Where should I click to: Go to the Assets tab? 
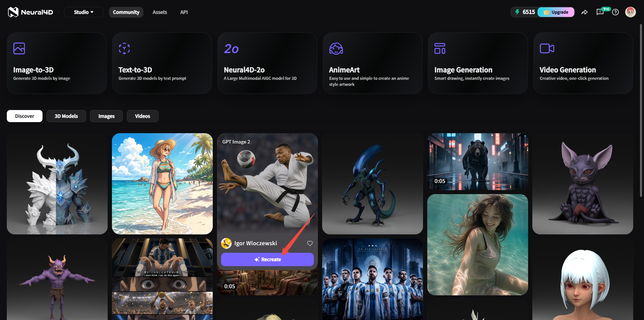click(160, 12)
